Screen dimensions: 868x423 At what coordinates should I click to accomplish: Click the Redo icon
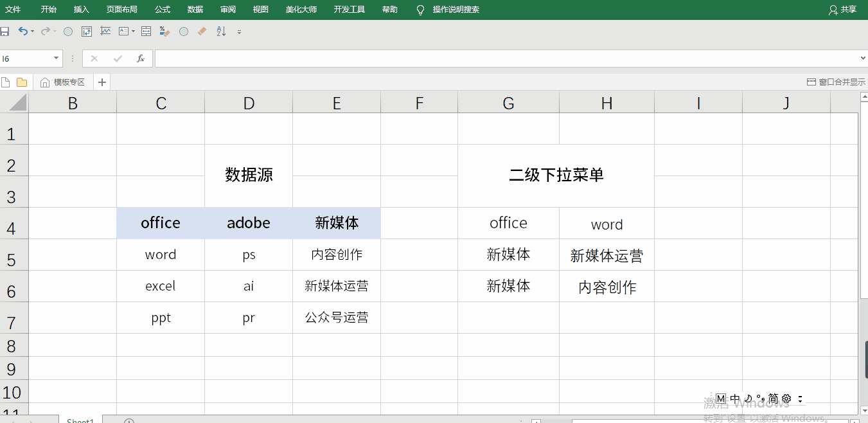(44, 31)
